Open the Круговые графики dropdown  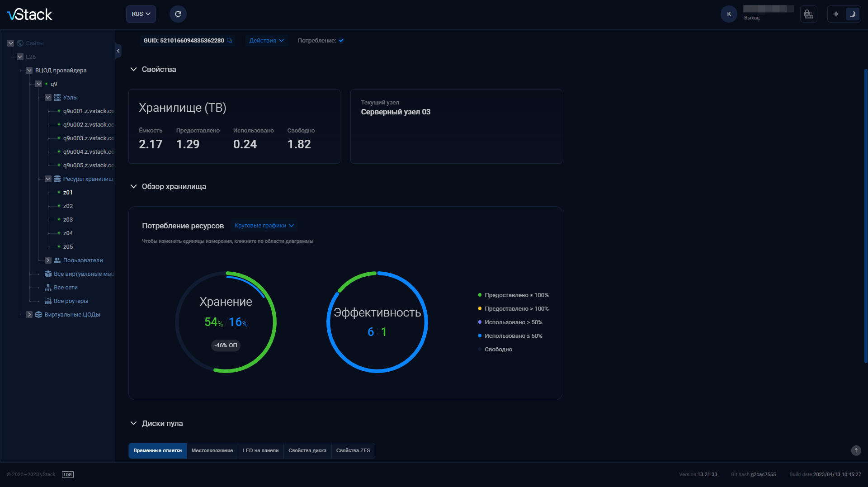[x=264, y=225]
